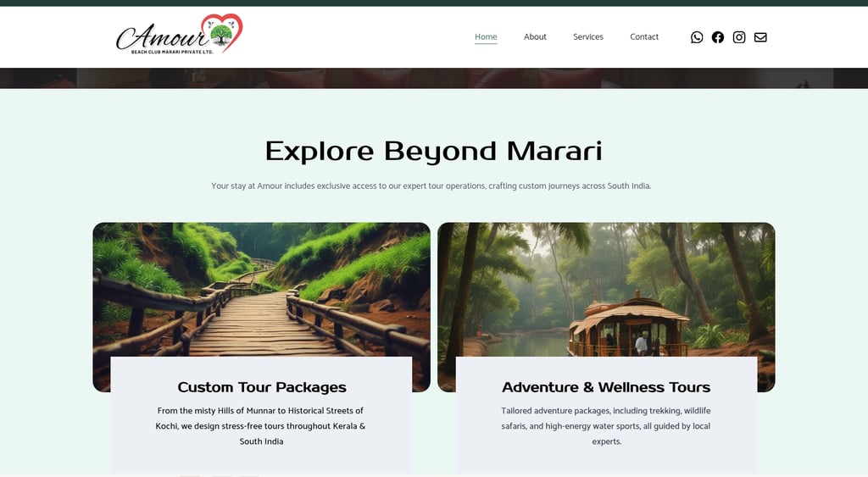Click the email envelope icon
Image resolution: width=868 pixels, height=477 pixels.
[760, 37]
